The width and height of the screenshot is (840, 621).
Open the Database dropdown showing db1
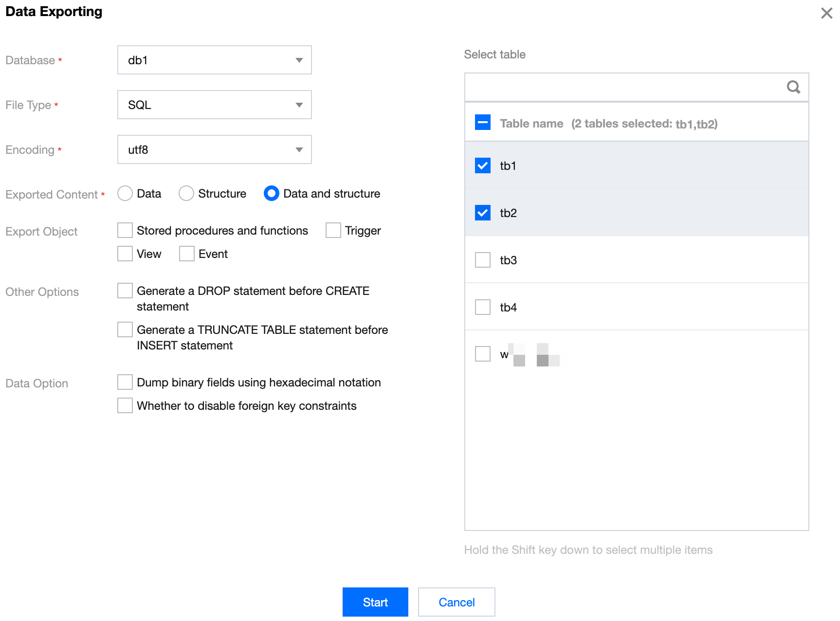tap(214, 60)
